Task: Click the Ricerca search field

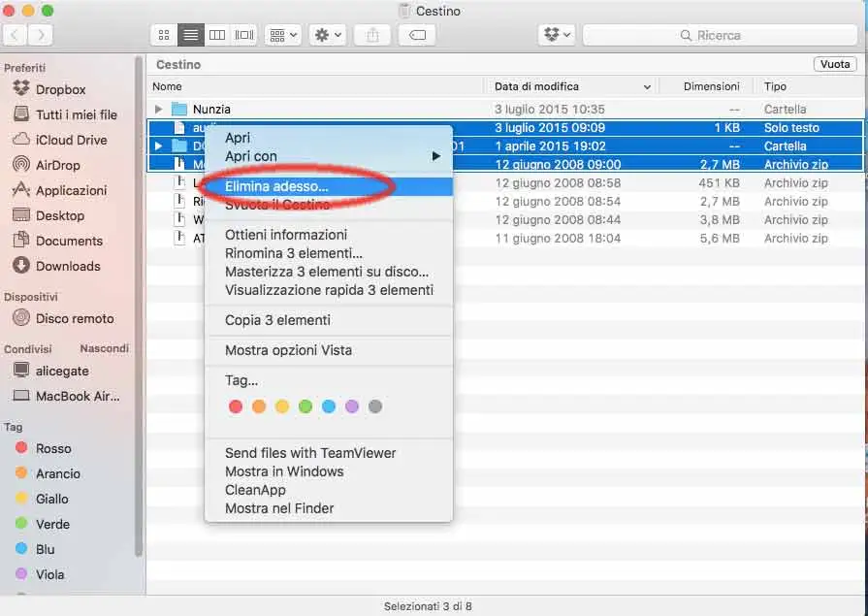Action: (720, 36)
